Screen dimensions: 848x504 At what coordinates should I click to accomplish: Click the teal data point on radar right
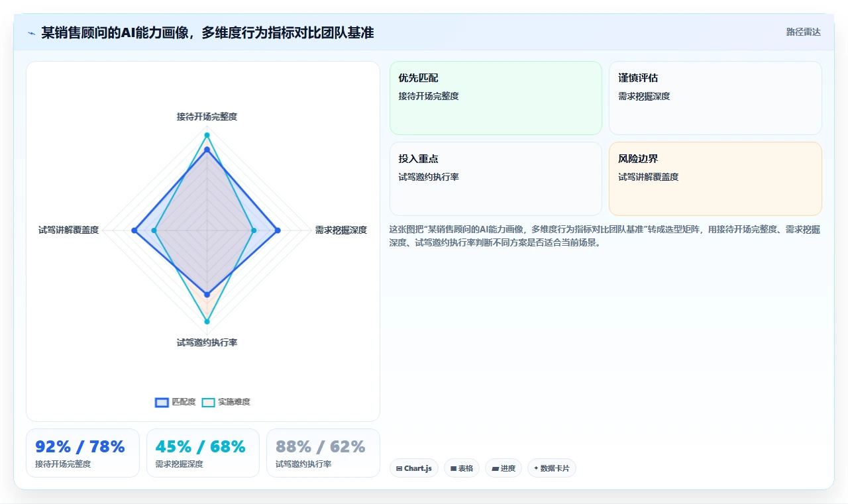tap(254, 230)
